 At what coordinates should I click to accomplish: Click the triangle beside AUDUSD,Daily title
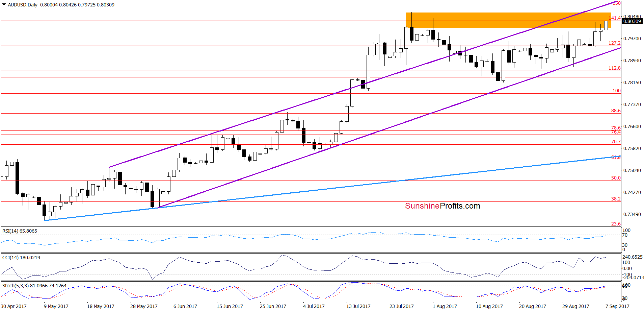[4, 4]
